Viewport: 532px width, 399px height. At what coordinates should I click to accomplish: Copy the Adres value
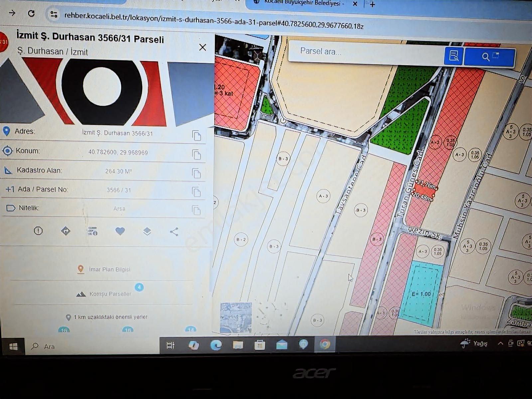point(197,135)
